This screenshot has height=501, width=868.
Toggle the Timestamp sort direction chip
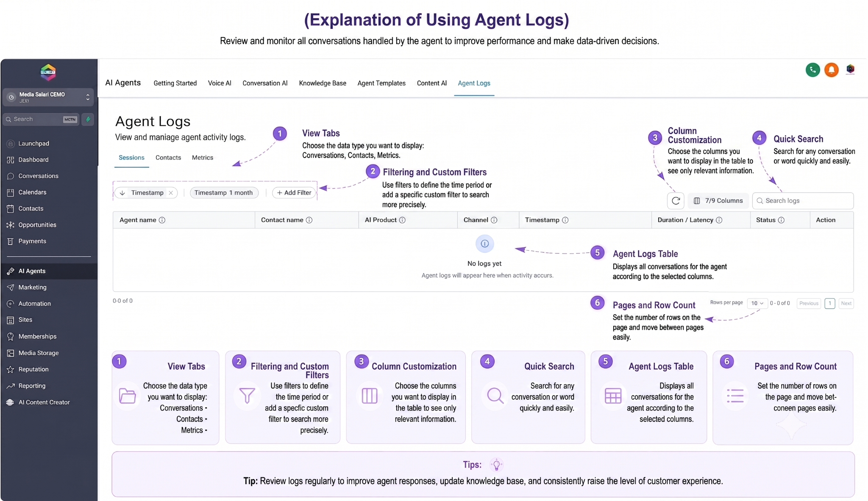122,193
